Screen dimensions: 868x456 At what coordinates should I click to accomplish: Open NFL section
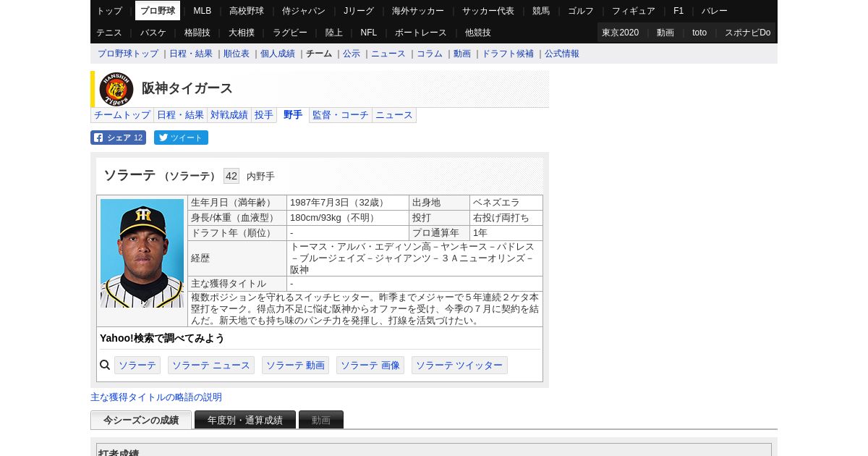tap(369, 33)
